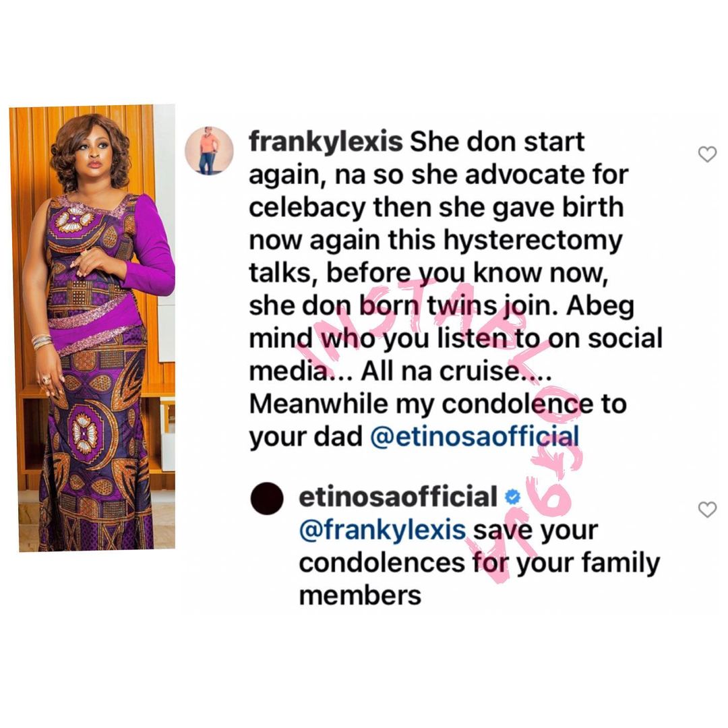Follow the @etinosaofficial mention in the comment
The height and width of the screenshot is (728, 728).
475,437
